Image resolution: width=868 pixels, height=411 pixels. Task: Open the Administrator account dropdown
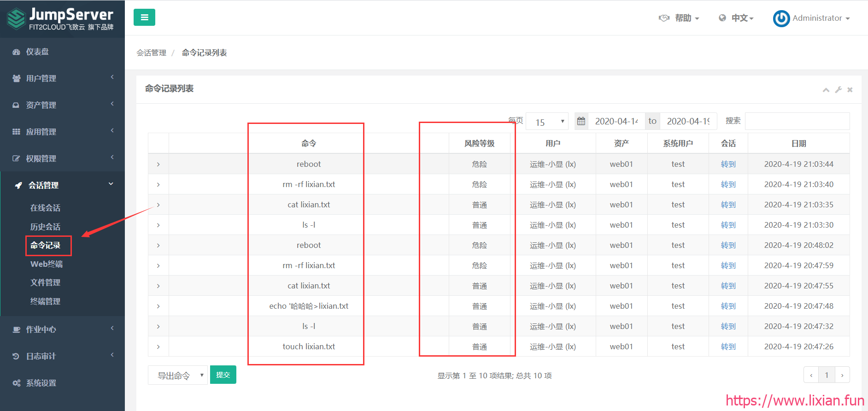tap(812, 18)
